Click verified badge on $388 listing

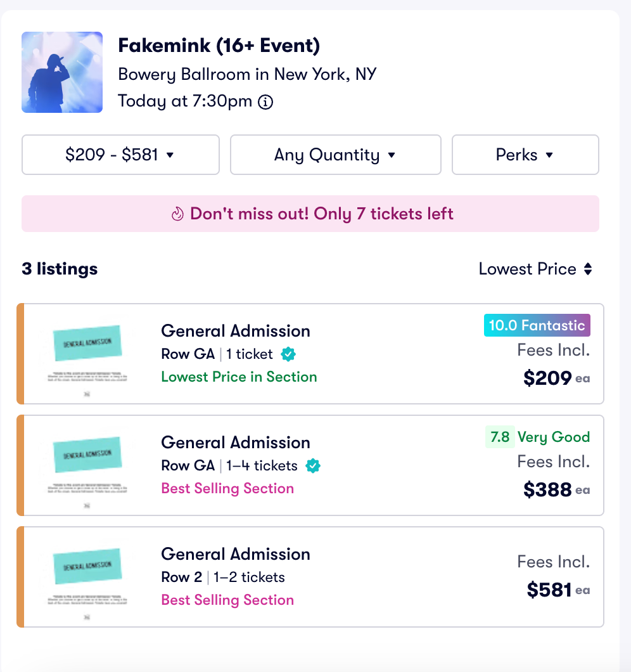coord(312,466)
